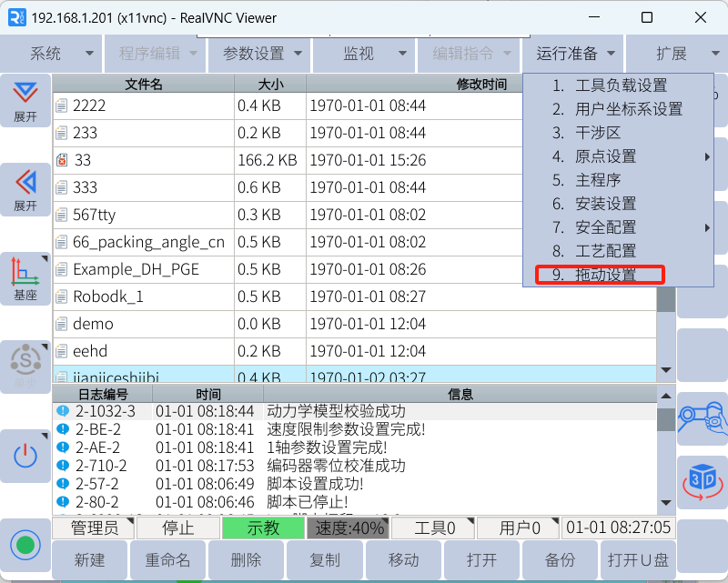Viewport: 728px width, 583px height.
Task: Click the 速度:40% speed control
Action: [350, 528]
